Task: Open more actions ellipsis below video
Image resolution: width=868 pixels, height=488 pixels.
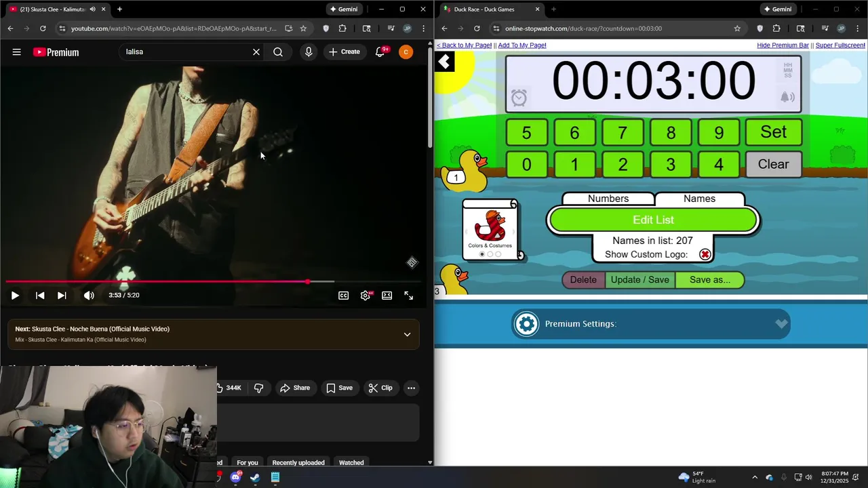Action: (x=411, y=388)
